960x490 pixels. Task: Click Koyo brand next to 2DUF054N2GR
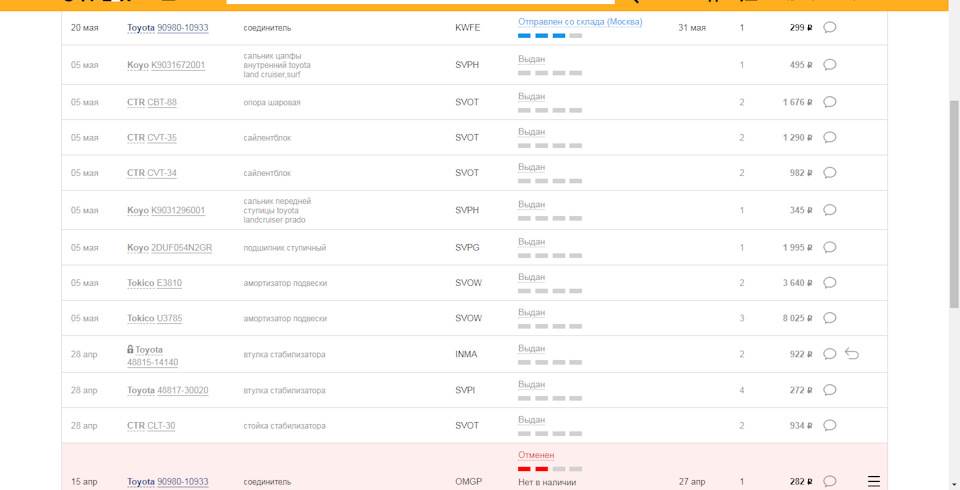pyautogui.click(x=138, y=248)
